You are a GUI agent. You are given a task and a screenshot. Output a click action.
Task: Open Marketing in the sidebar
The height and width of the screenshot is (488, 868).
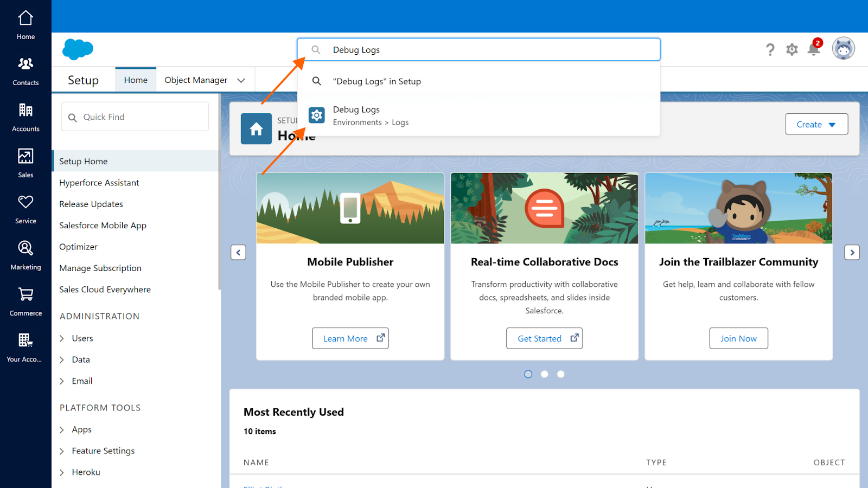[25, 255]
